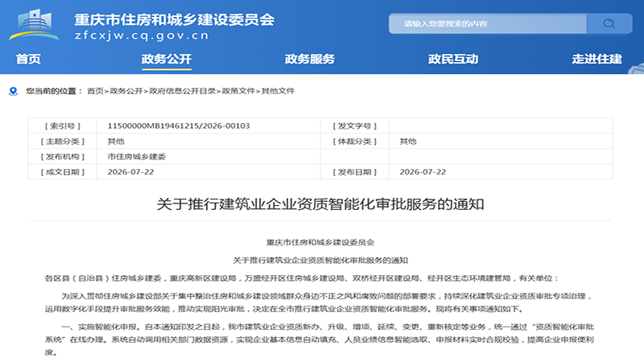Image resolution: width=644 pixels, height=362 pixels.
Task: Click 首页 in the breadcrumb
Action: coord(95,91)
